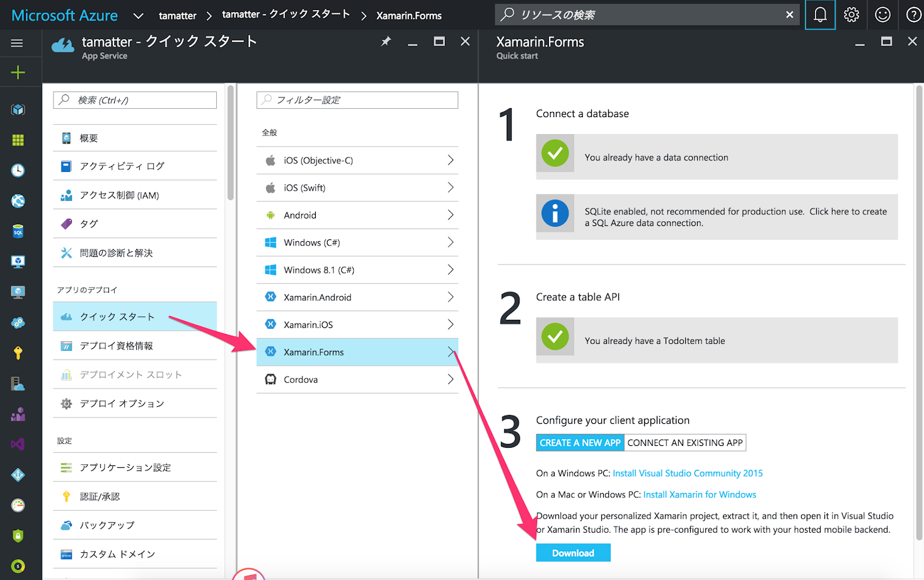Open the Xamarin.Android quick start chevron
Viewport: 924px width, 580px height.
[450, 297]
